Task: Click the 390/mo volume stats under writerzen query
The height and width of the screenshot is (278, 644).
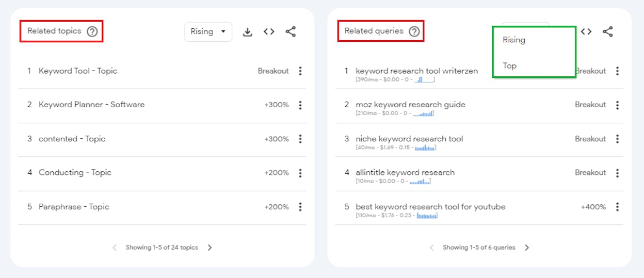Action: (x=395, y=80)
